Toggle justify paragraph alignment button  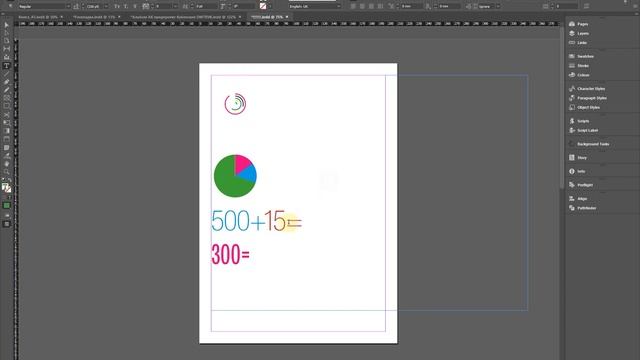tap(380, 7)
